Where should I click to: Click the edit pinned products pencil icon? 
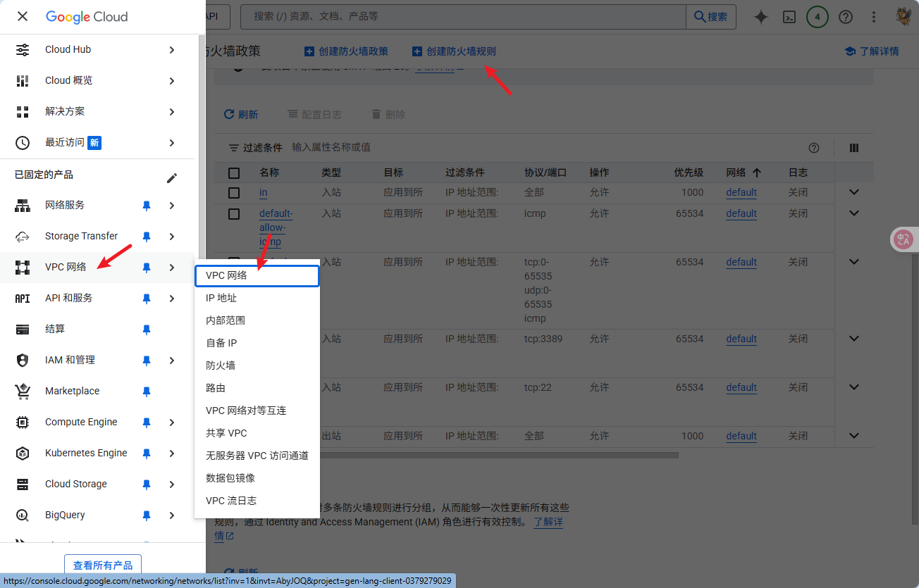172,178
